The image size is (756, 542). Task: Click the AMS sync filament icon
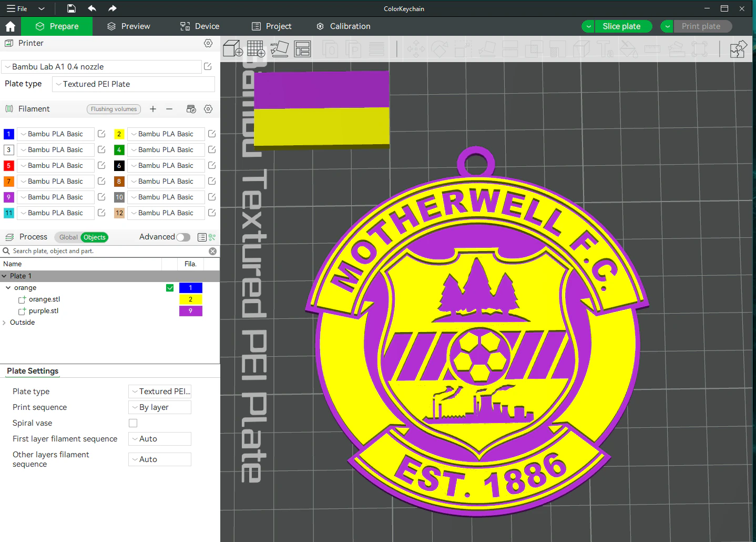point(191,109)
